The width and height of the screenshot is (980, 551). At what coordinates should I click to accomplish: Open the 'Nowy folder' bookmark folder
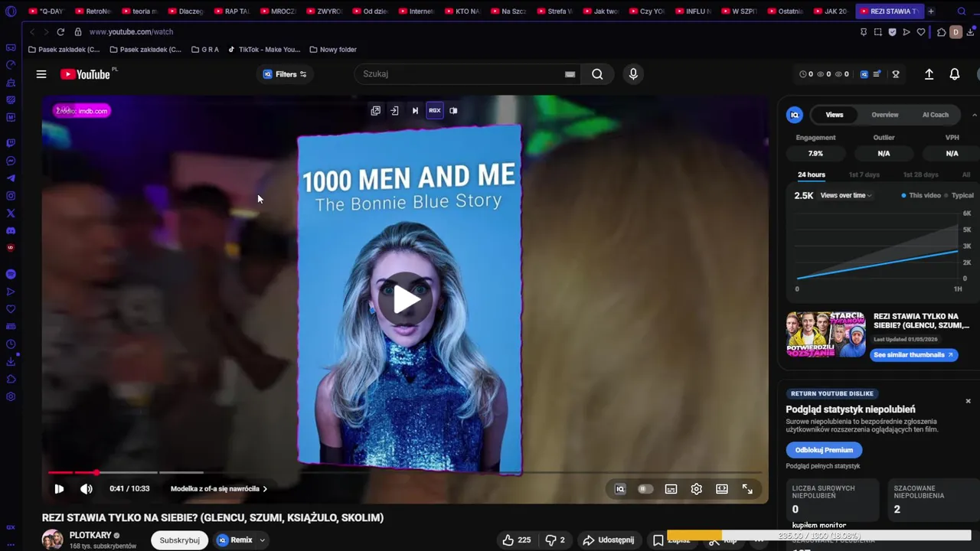tap(333, 50)
